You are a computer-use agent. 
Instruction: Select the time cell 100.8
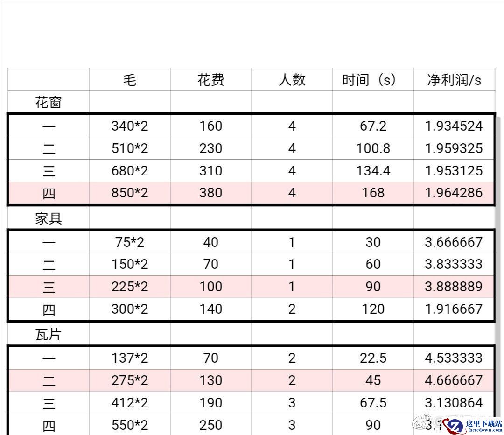pos(373,148)
